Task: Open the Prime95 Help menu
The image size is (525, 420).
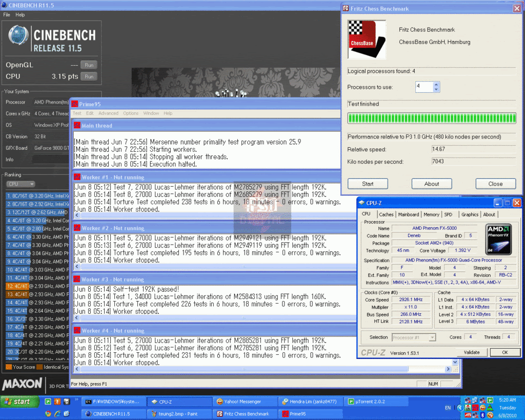Action: 168,113
